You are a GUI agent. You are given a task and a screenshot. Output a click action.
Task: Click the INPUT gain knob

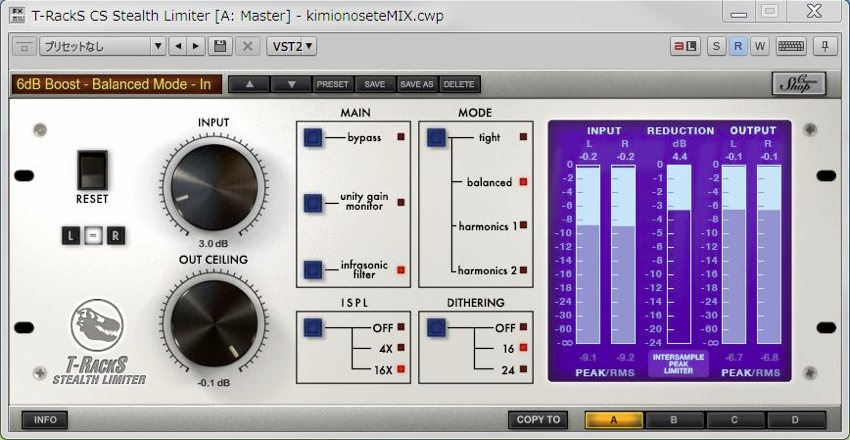pos(214,187)
